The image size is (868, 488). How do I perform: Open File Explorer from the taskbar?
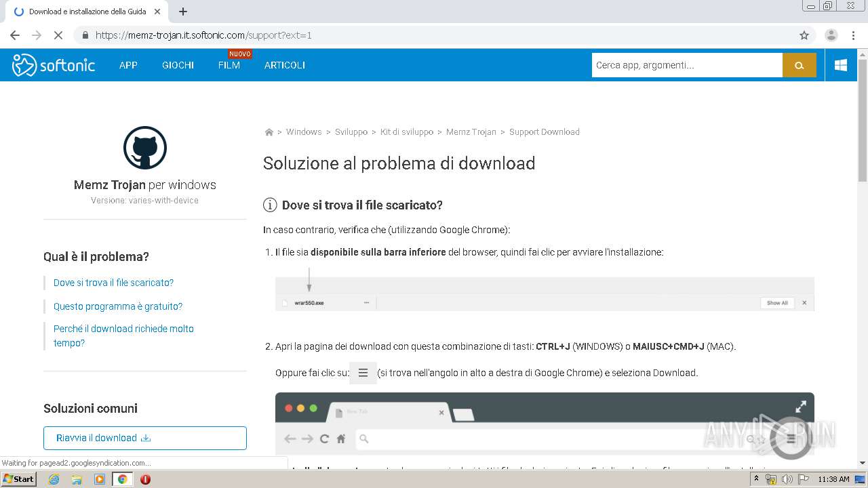point(77,479)
